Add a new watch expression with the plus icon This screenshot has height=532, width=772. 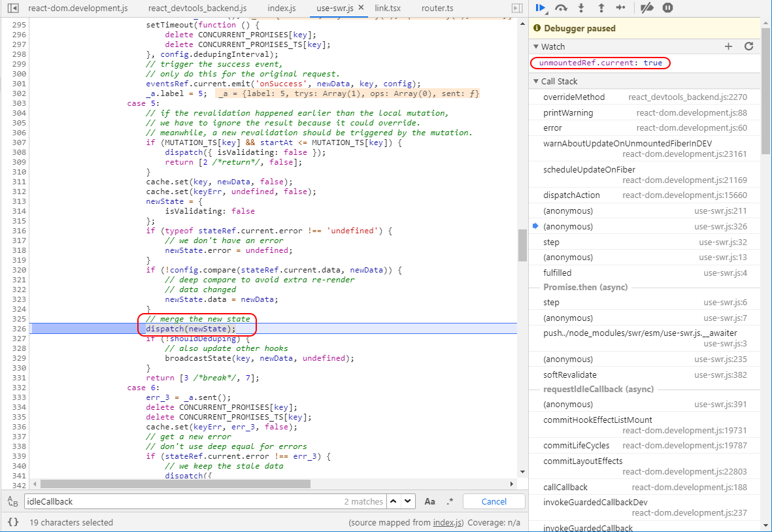pos(729,46)
